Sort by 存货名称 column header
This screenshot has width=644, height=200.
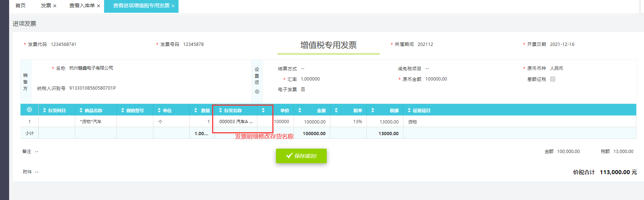[x=221, y=110]
